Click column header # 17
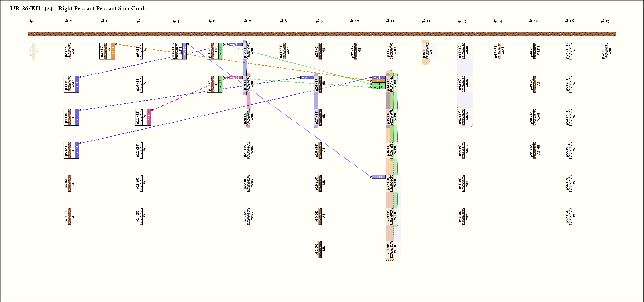Screen dimensions: 644x302 605,21
